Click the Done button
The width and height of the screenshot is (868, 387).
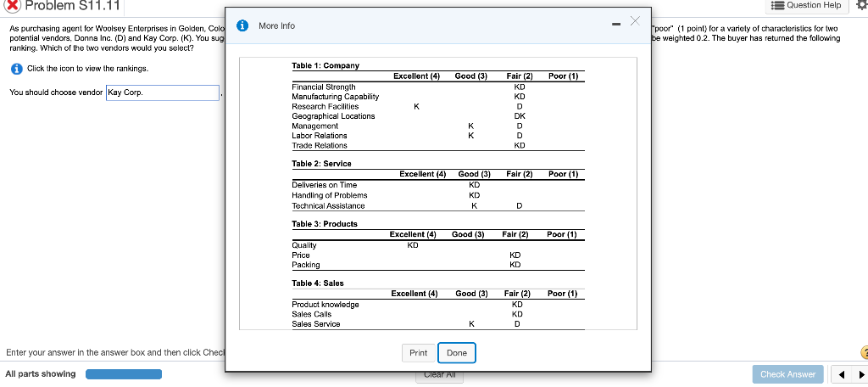pyautogui.click(x=457, y=352)
